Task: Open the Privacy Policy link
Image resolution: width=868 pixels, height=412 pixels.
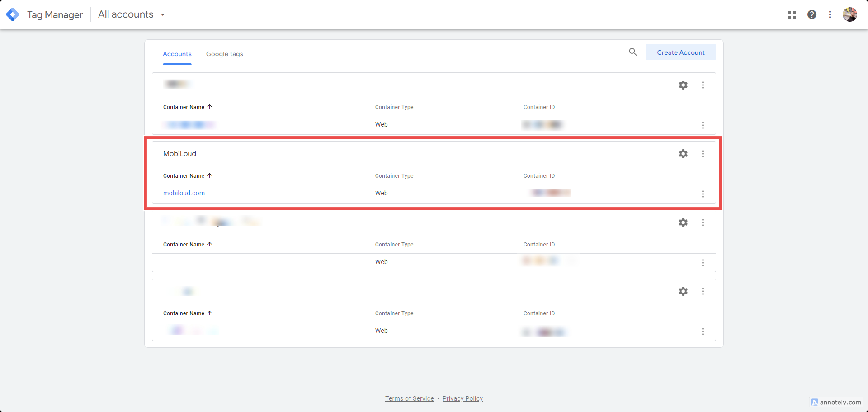Action: (x=462, y=398)
